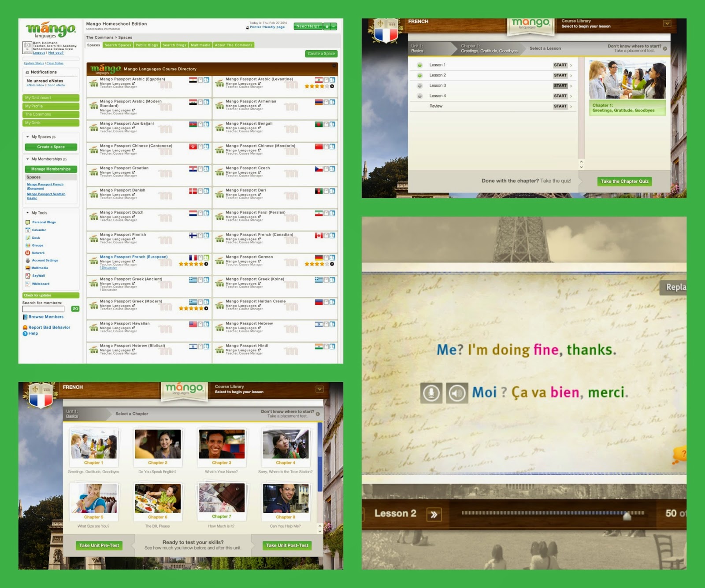Click the star rating for Mango Passport German
Viewport: 705px width, 588px height.
click(316, 264)
